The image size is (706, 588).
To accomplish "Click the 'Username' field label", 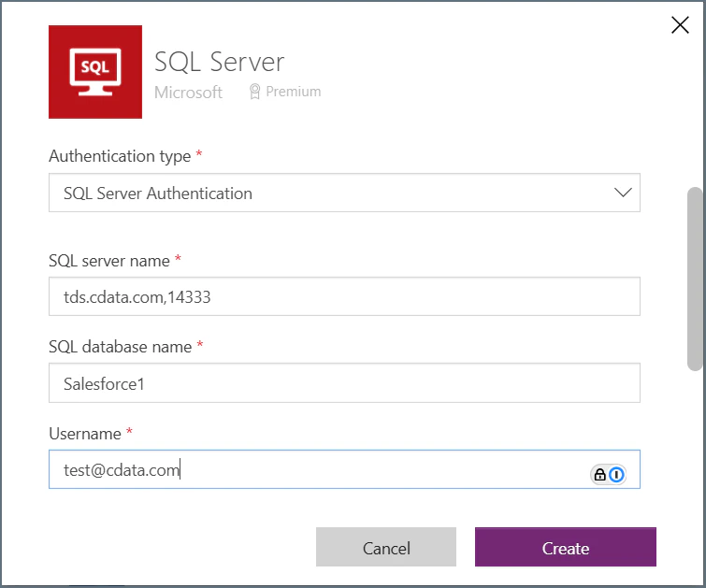I will [85, 434].
